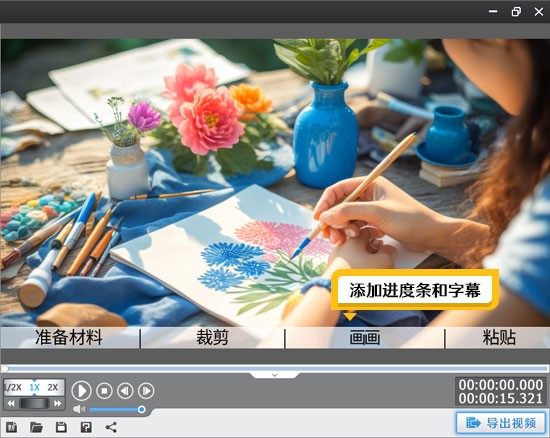
Task: Set playback speed to 2X
Action: [53, 387]
